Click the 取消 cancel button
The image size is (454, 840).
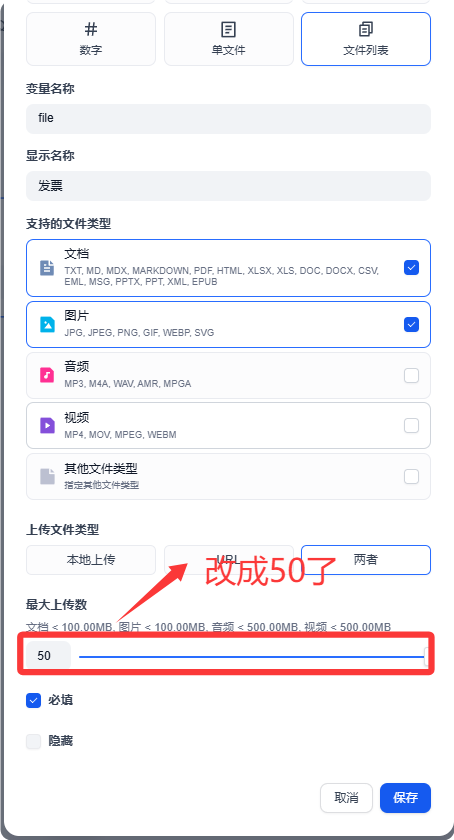pos(346,798)
